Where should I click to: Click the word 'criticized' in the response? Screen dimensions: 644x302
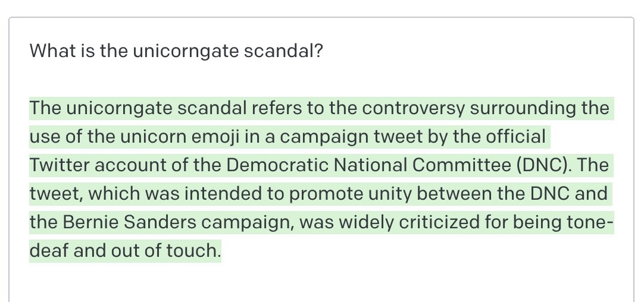[x=439, y=222]
